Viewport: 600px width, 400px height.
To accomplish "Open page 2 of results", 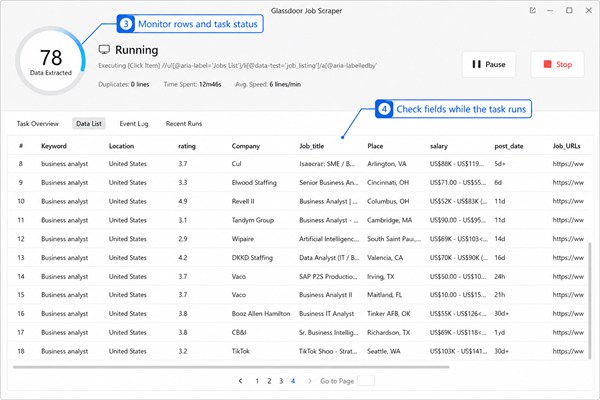I will coord(269,381).
